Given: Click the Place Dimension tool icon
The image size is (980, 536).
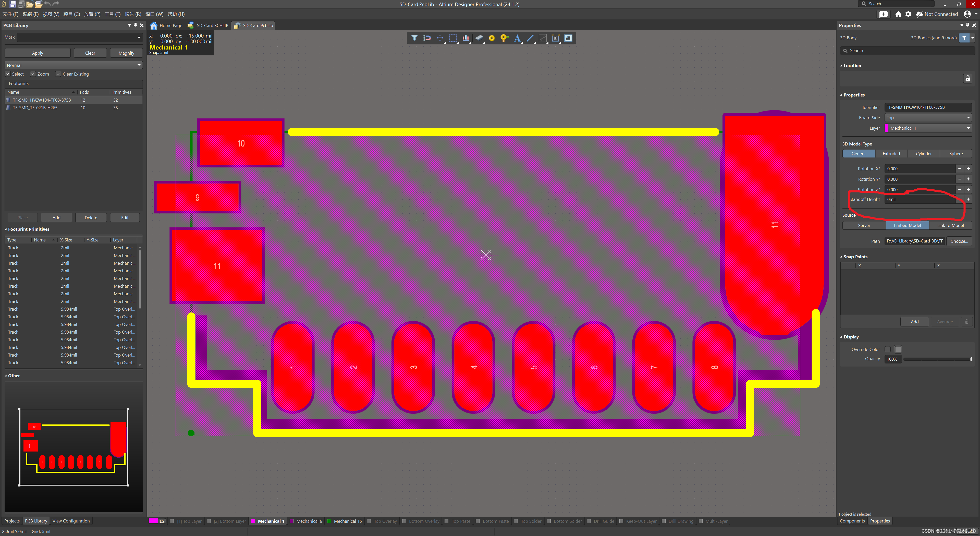Looking at the screenshot, I should pos(555,38).
